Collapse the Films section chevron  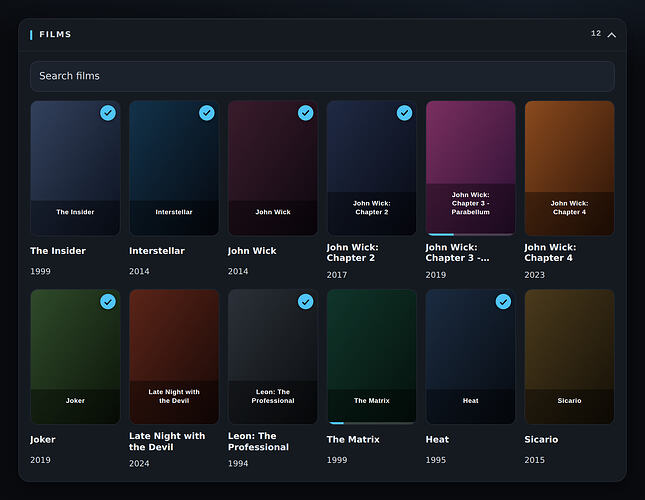click(x=612, y=35)
